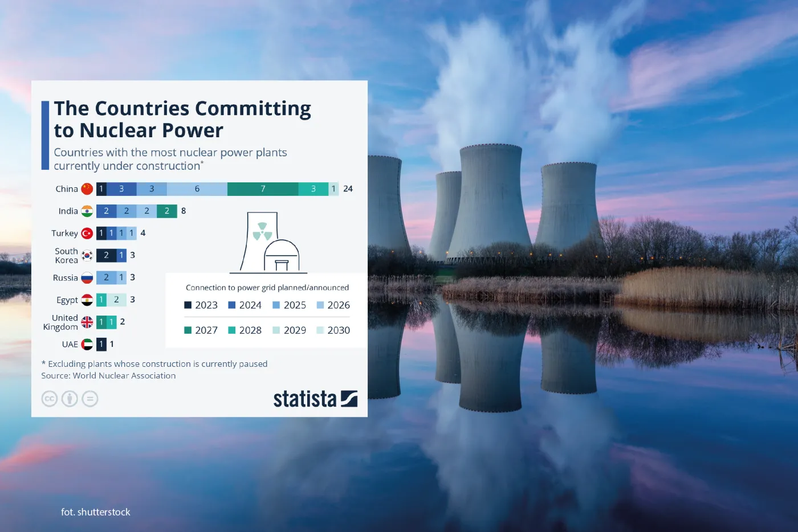Click China's bar segment labeled 7
The image size is (798, 532).
(x=263, y=189)
